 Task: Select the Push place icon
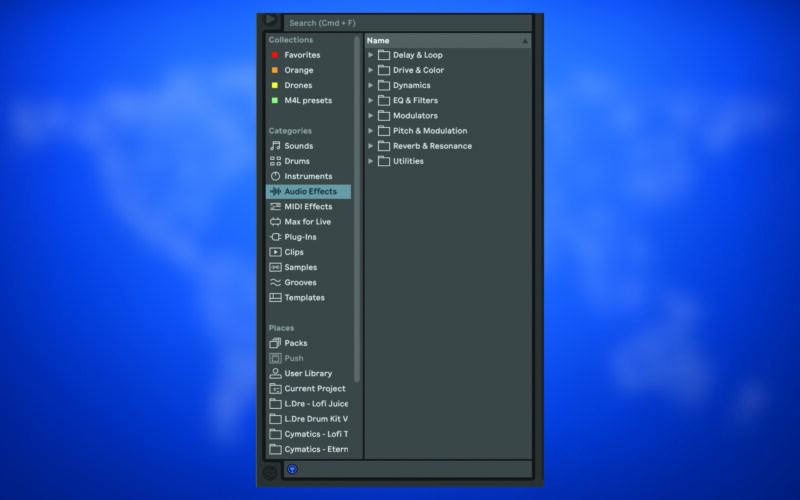pos(276,358)
